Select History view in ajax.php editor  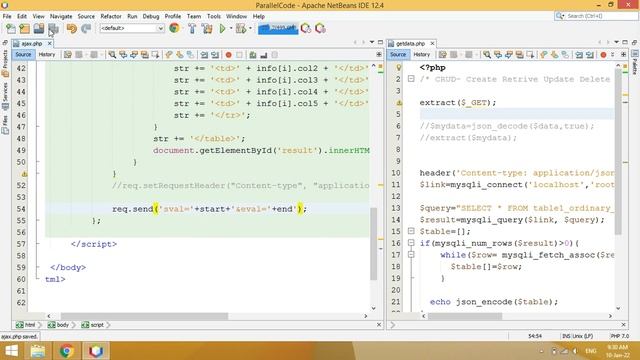(x=47, y=54)
